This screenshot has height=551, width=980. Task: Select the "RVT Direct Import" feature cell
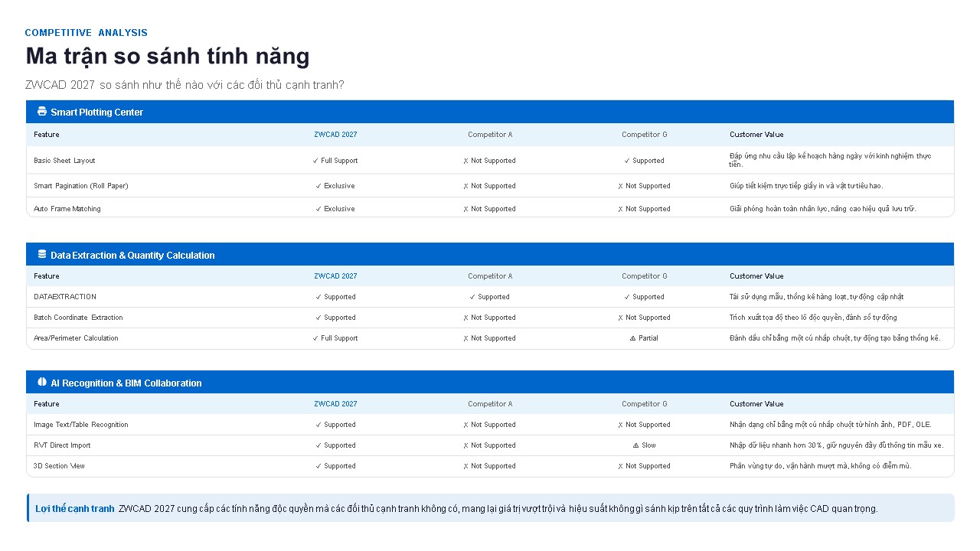62,445
